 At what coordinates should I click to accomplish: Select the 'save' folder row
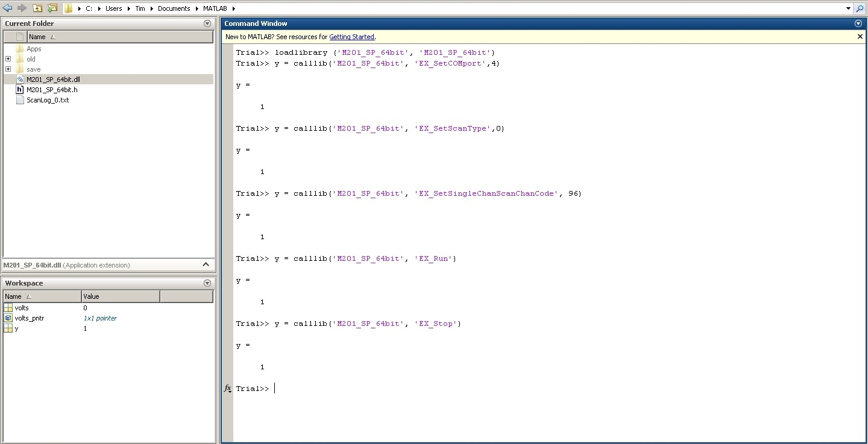point(108,69)
